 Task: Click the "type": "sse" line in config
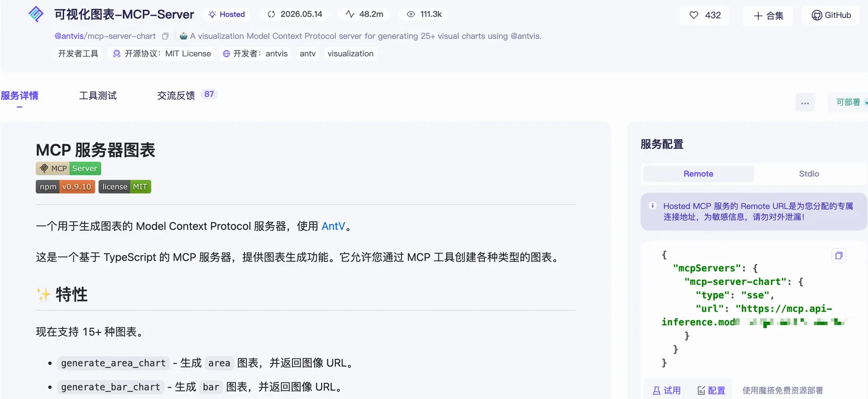735,295
